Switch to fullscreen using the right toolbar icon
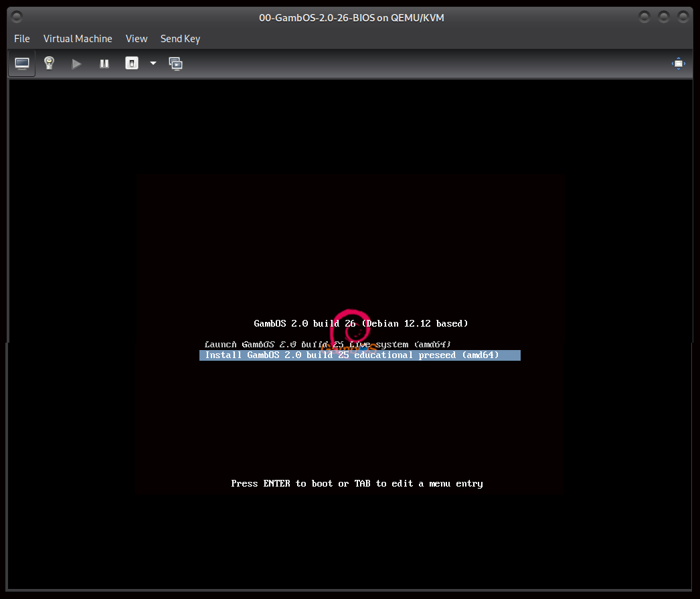 click(x=679, y=64)
